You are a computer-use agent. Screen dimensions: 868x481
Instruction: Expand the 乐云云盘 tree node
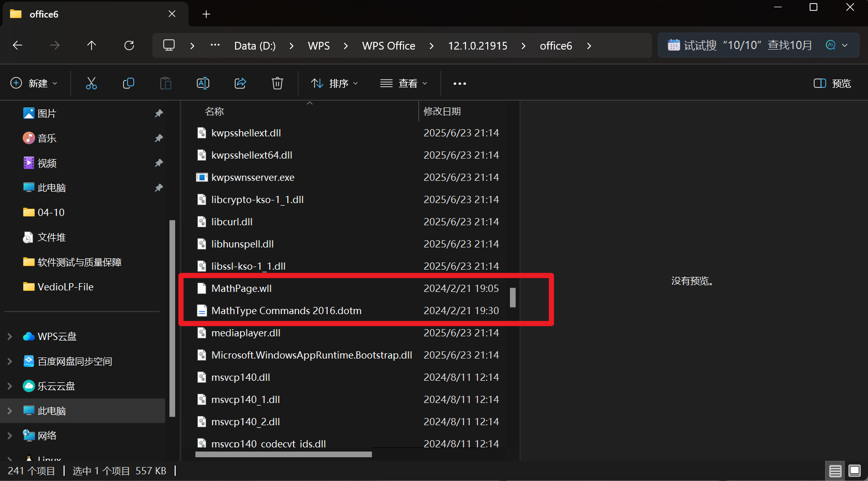(x=10, y=386)
